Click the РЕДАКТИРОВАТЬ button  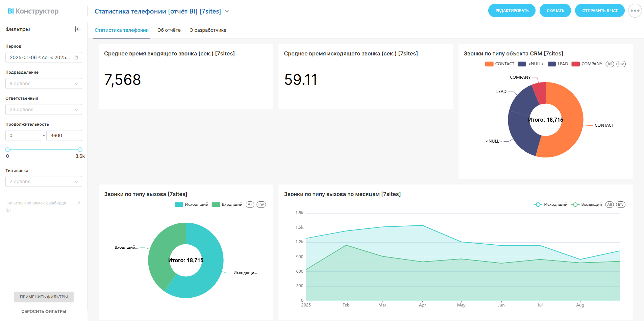512,11
